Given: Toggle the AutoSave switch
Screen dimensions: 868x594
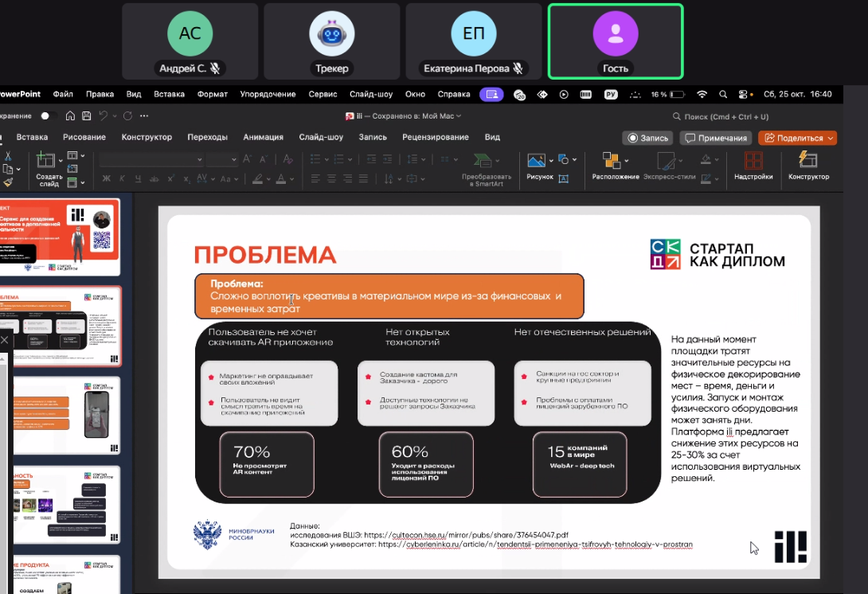Looking at the screenshot, I should (45, 116).
